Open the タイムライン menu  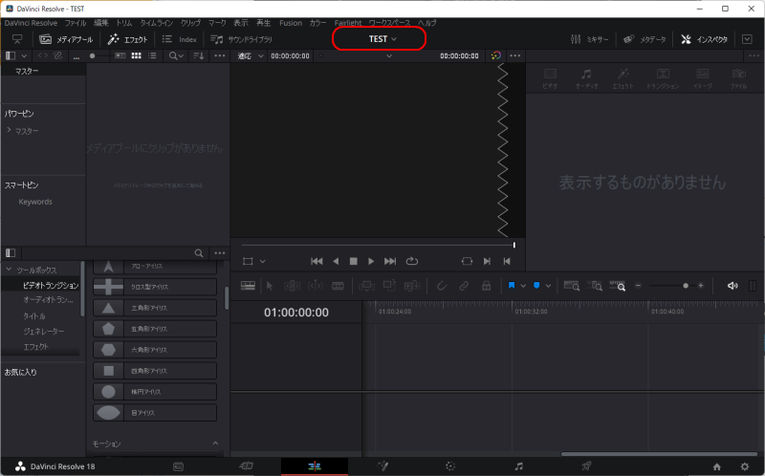coord(156,23)
